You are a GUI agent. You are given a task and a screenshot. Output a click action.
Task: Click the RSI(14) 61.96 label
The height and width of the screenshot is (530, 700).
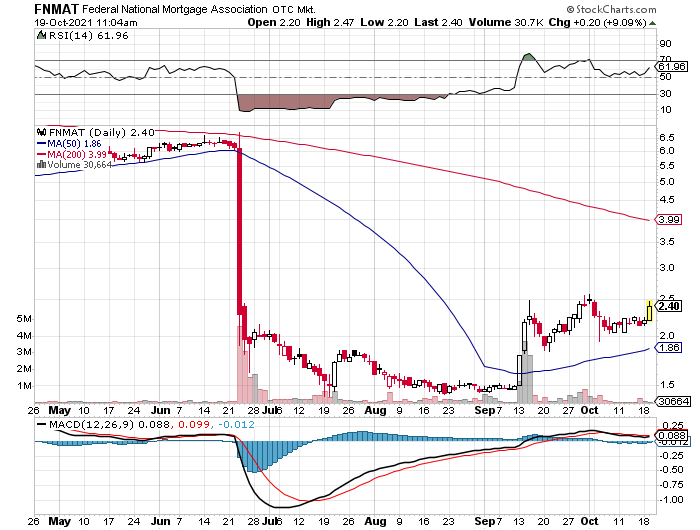tap(88, 36)
